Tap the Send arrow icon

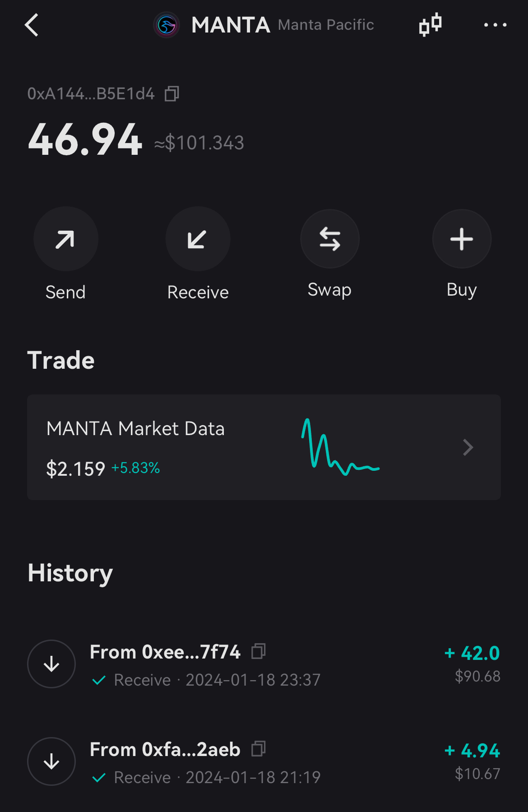click(66, 239)
